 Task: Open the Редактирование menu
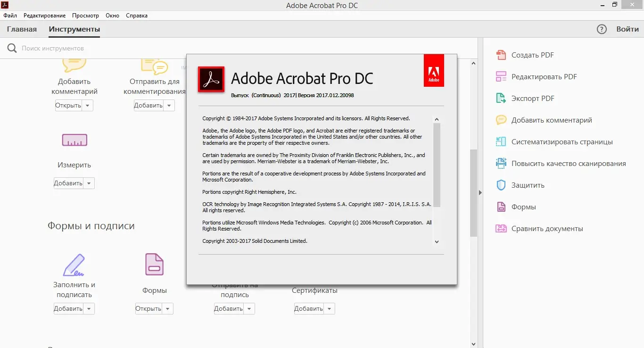45,16
